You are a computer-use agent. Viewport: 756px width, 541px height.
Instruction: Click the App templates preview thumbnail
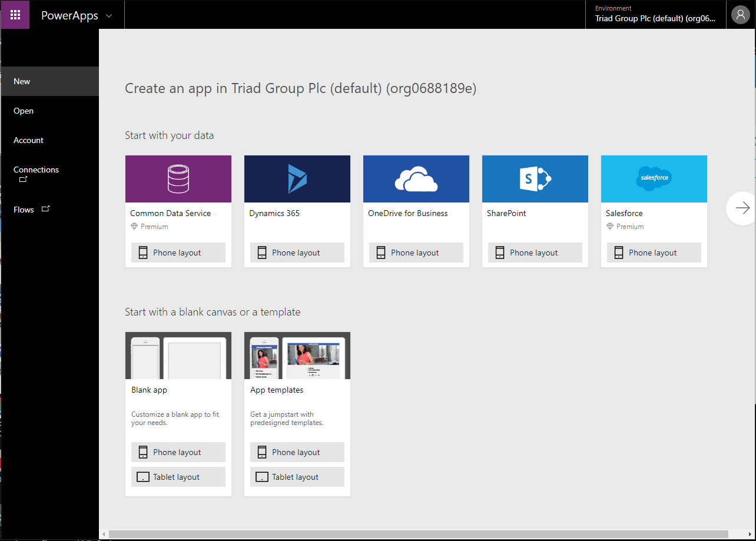[297, 356]
